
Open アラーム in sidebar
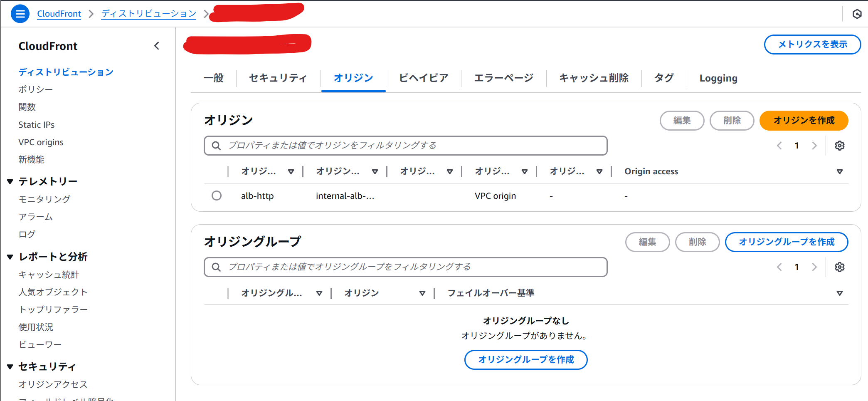coord(36,217)
